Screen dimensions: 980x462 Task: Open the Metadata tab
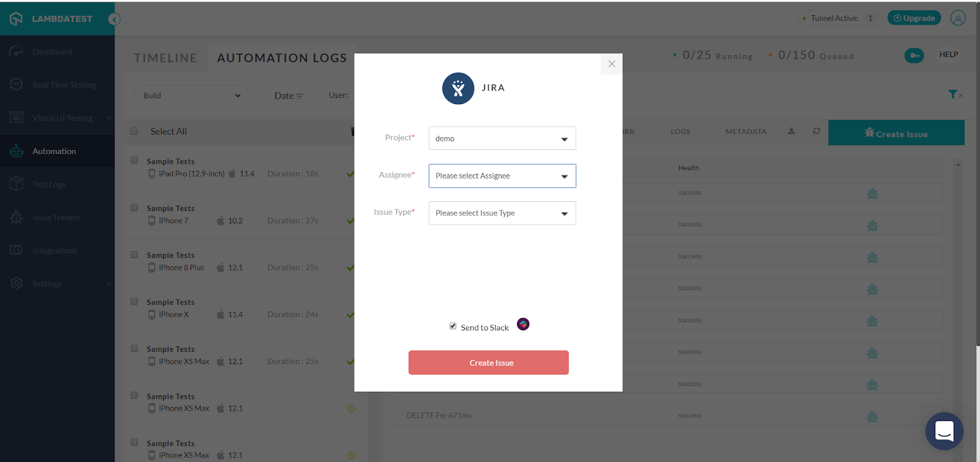746,132
